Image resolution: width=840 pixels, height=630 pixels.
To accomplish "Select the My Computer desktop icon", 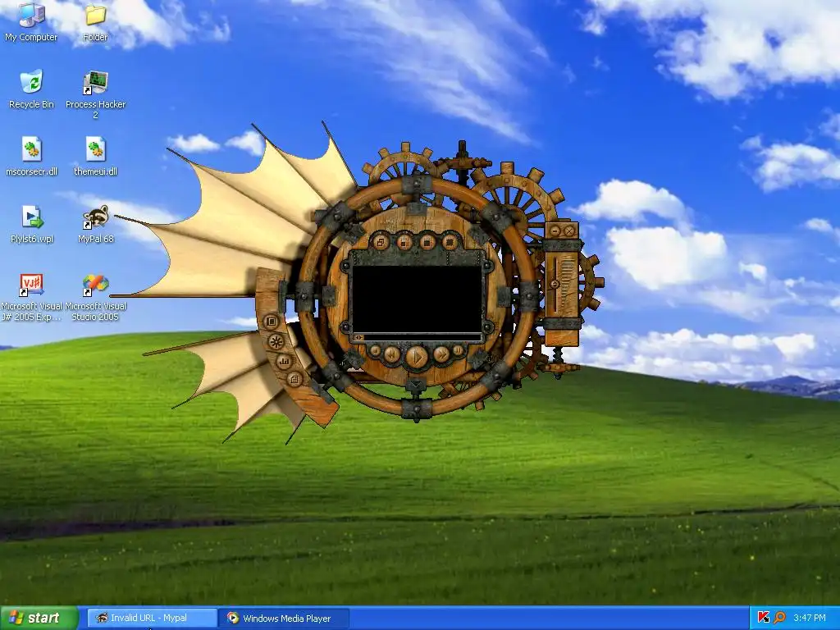I will coord(31,21).
